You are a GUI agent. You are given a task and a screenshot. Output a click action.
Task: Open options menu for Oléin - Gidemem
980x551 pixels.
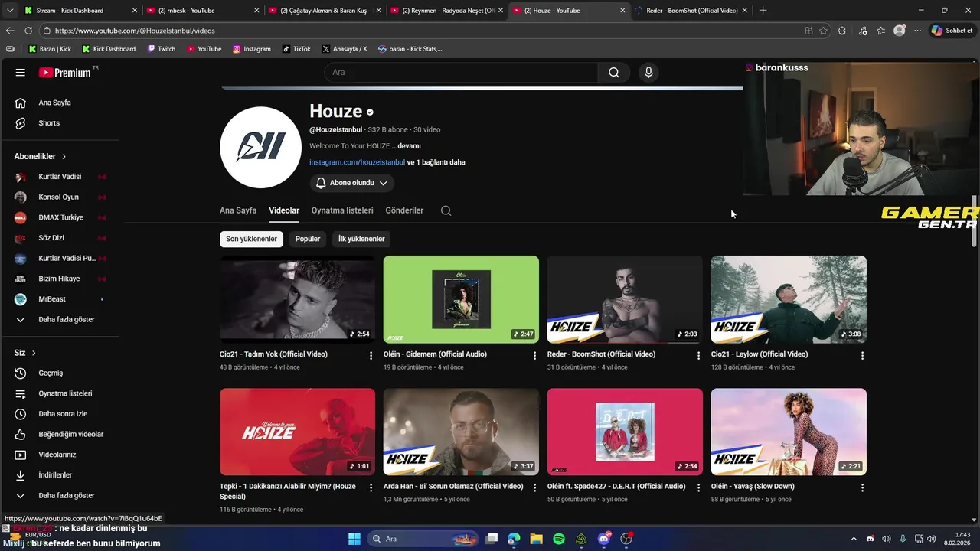[534, 356]
